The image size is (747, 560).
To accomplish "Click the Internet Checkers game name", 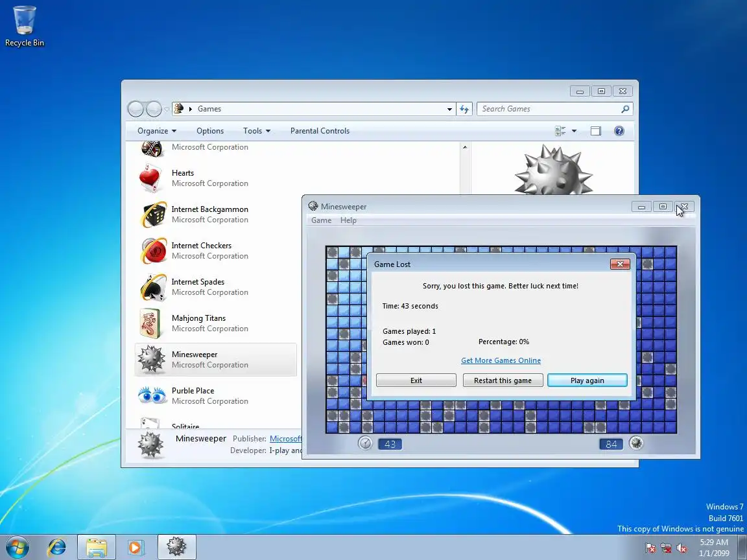I will (x=202, y=246).
